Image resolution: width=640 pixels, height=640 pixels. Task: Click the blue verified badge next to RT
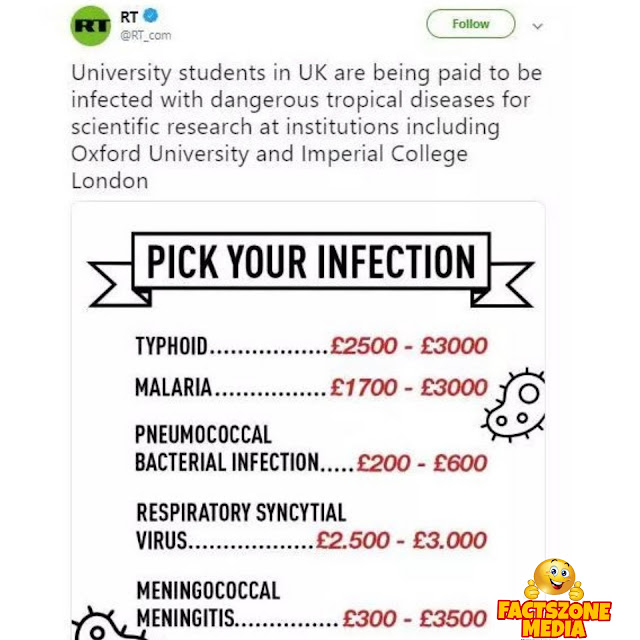pyautogui.click(x=150, y=16)
